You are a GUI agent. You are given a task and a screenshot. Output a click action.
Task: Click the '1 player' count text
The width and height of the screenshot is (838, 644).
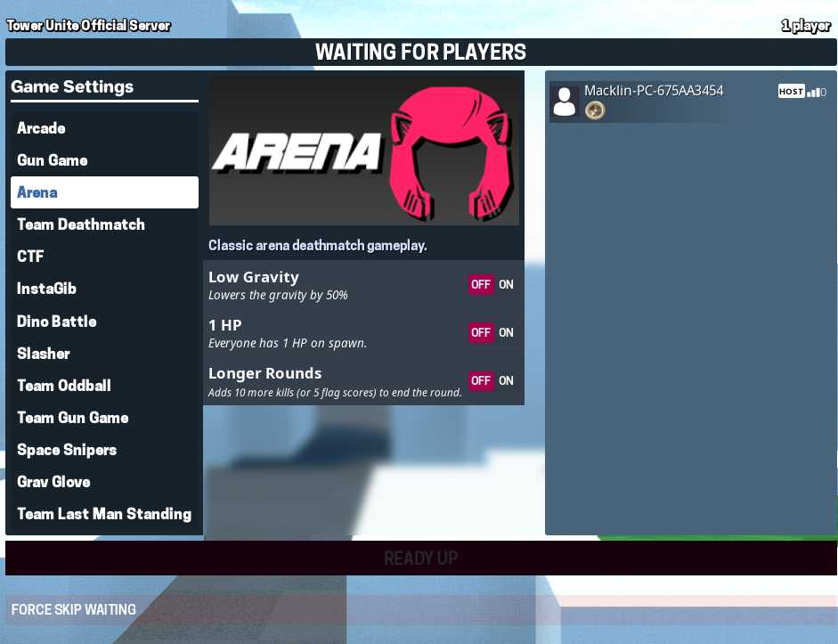click(x=805, y=25)
